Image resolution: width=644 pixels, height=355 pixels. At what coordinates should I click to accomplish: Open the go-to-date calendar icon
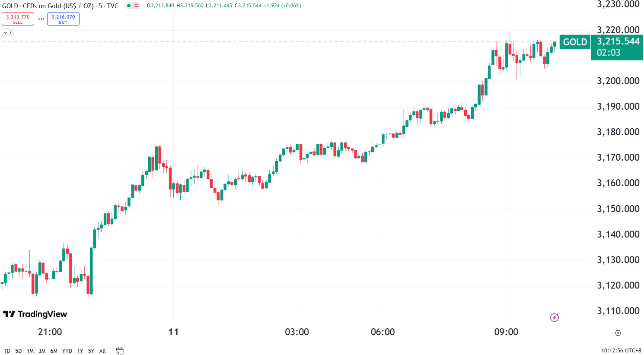119,351
